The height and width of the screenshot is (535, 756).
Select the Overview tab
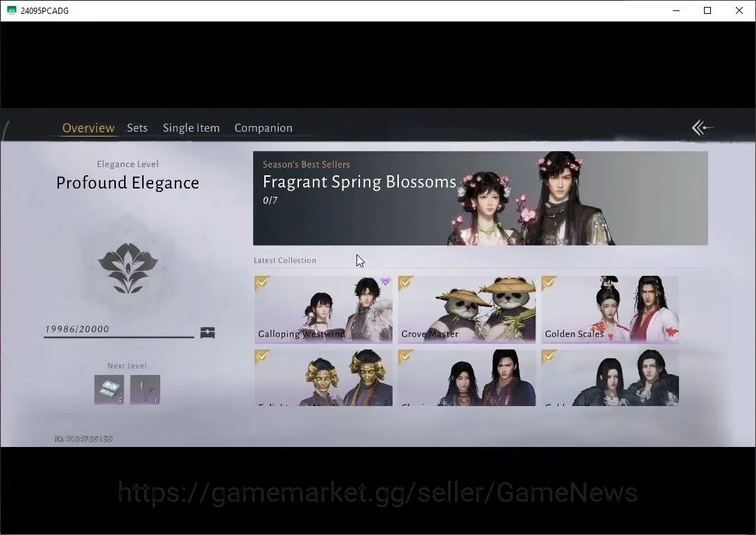pyautogui.click(x=88, y=128)
